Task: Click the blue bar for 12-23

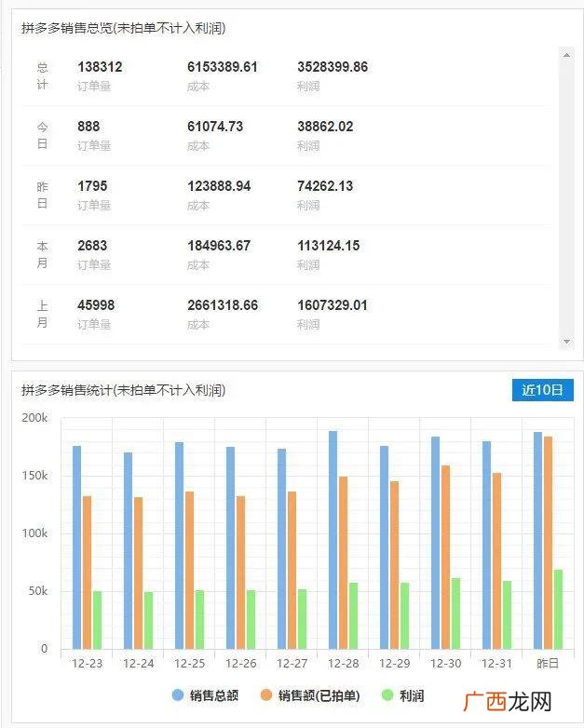Action: [76, 547]
